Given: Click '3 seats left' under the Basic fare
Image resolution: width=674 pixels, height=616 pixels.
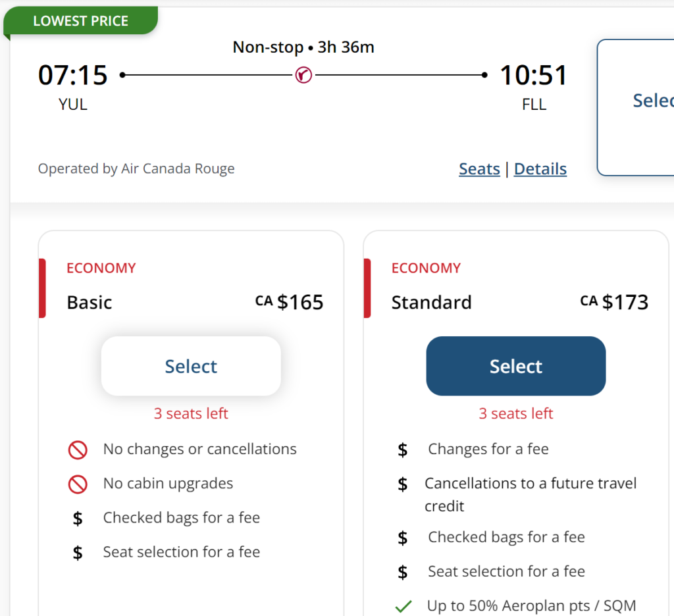Looking at the screenshot, I should click(191, 413).
